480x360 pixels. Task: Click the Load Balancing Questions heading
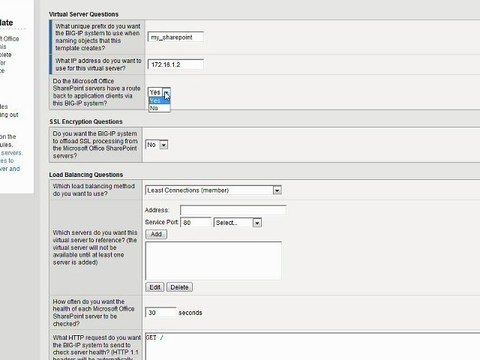pos(86,175)
